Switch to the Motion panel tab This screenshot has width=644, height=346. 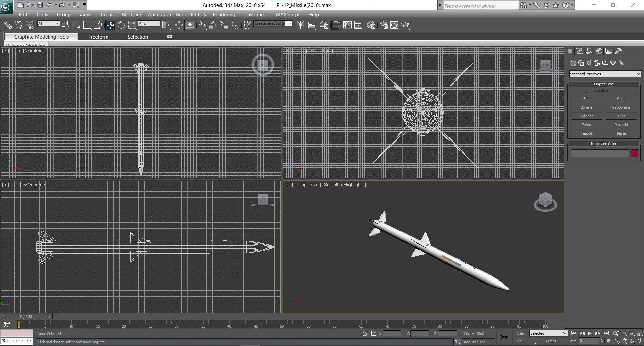click(x=599, y=51)
